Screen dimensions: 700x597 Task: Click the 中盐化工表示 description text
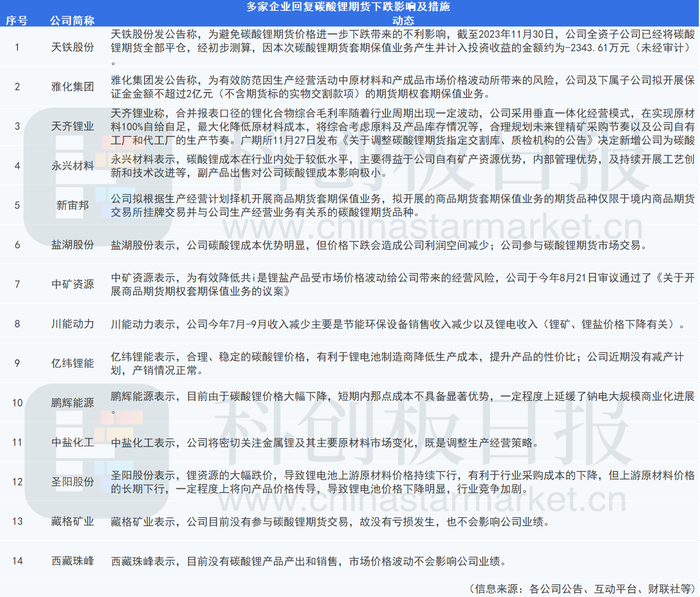(x=325, y=443)
